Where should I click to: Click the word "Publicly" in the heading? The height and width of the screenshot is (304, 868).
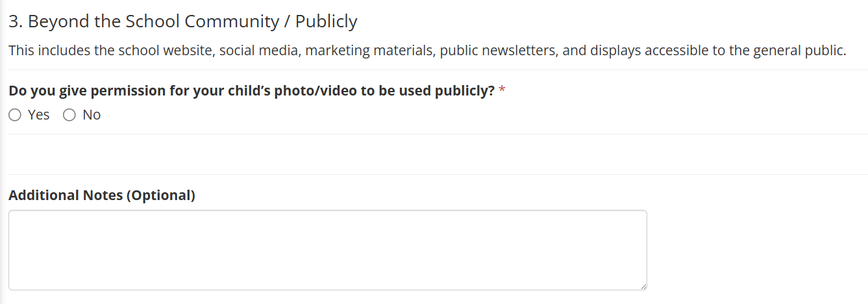[x=326, y=21]
